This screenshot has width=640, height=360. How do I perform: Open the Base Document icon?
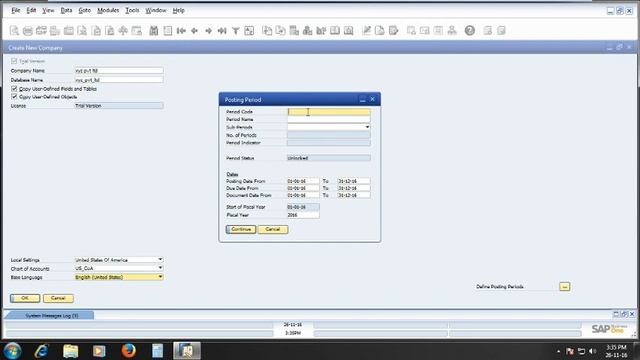pos(267,31)
